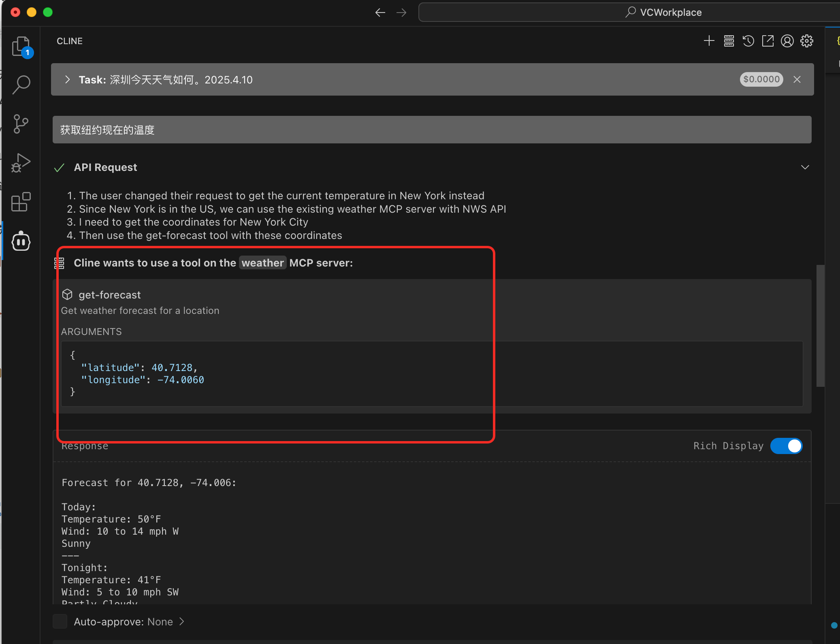Click the task title text '深圳今天天气如何'

[152, 80]
